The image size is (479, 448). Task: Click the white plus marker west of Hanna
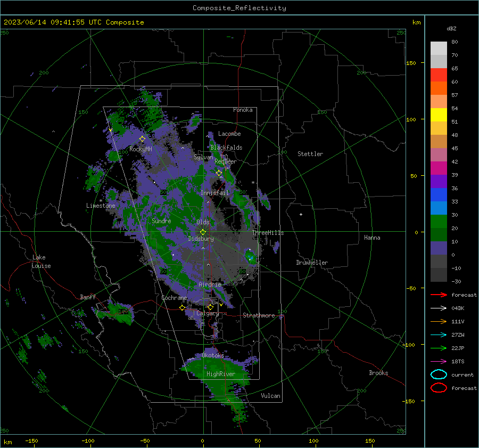click(301, 214)
